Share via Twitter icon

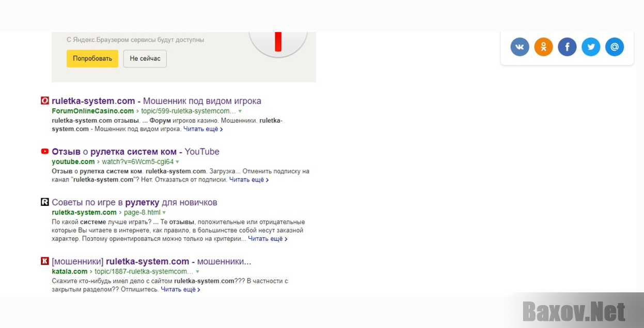[x=591, y=47]
